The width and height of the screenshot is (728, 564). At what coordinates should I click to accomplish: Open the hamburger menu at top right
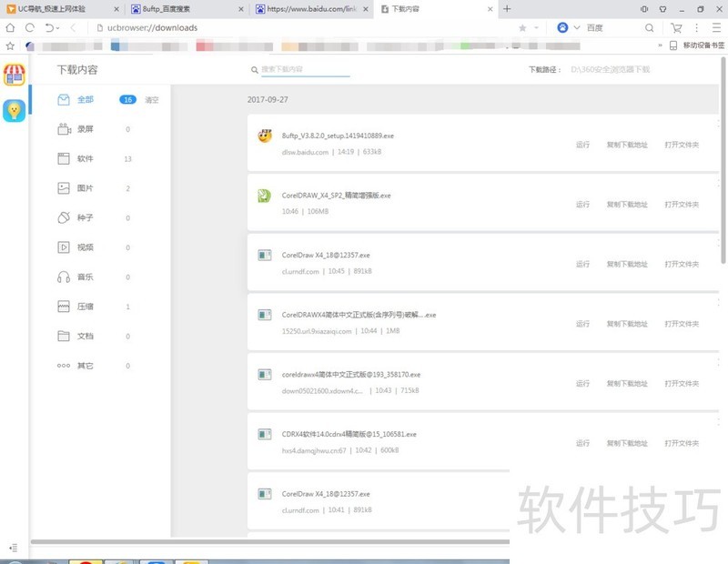click(716, 28)
